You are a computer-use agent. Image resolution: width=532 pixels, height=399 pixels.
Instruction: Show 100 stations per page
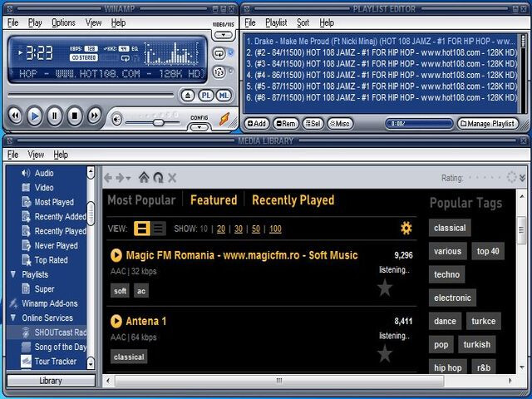(275, 229)
